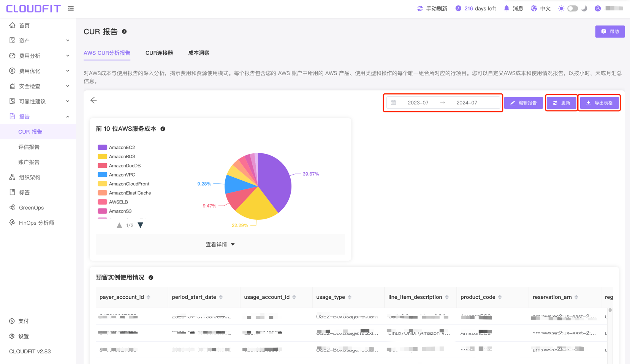Viewport: 630px width, 364px height.
Task: Click AmazonDocDB legend entry
Action: [119, 165]
